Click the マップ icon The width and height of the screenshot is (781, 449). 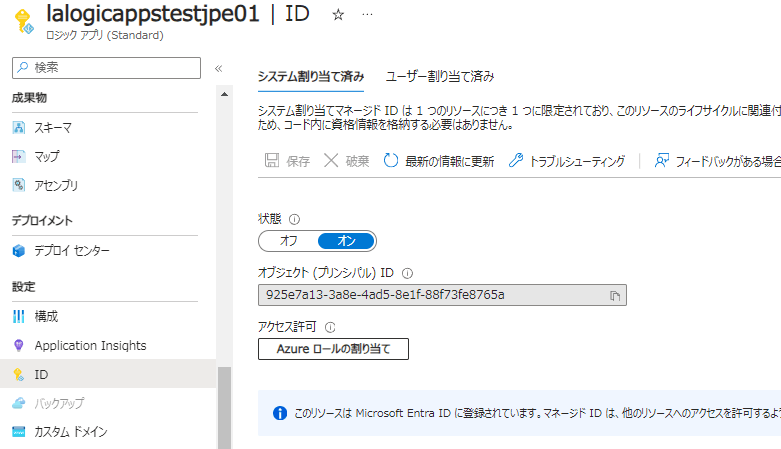(18, 156)
